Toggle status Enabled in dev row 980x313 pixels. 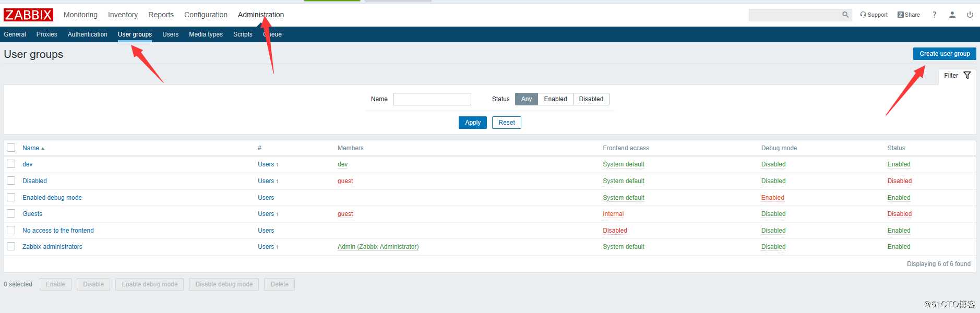899,164
